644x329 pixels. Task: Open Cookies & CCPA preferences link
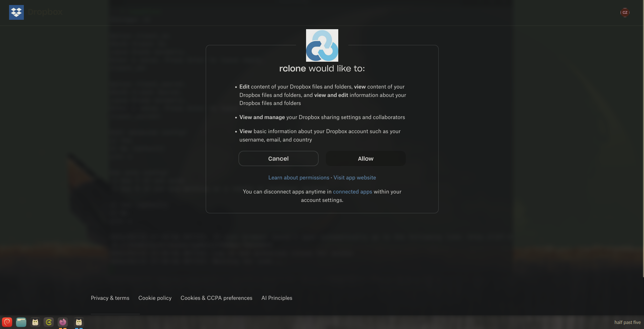216,298
